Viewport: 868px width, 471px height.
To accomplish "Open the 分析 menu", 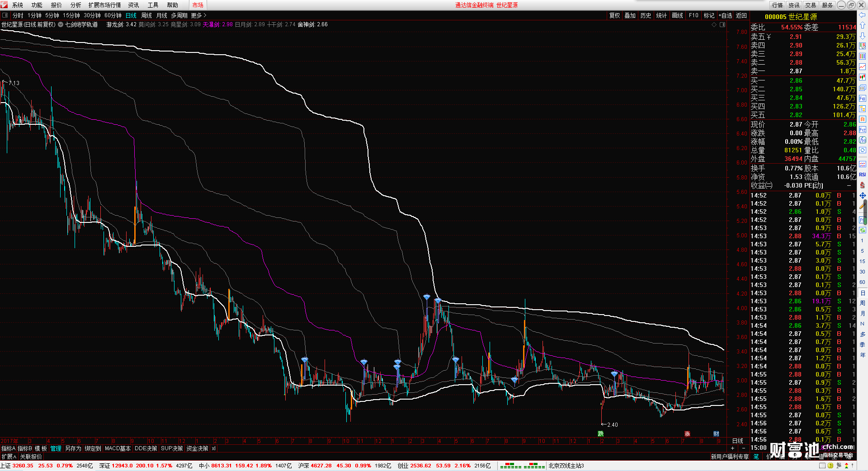I will pyautogui.click(x=76, y=5).
